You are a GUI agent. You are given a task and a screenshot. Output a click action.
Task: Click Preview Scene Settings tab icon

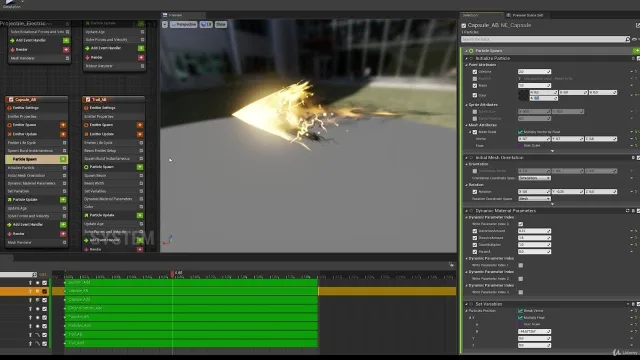click(509, 15)
